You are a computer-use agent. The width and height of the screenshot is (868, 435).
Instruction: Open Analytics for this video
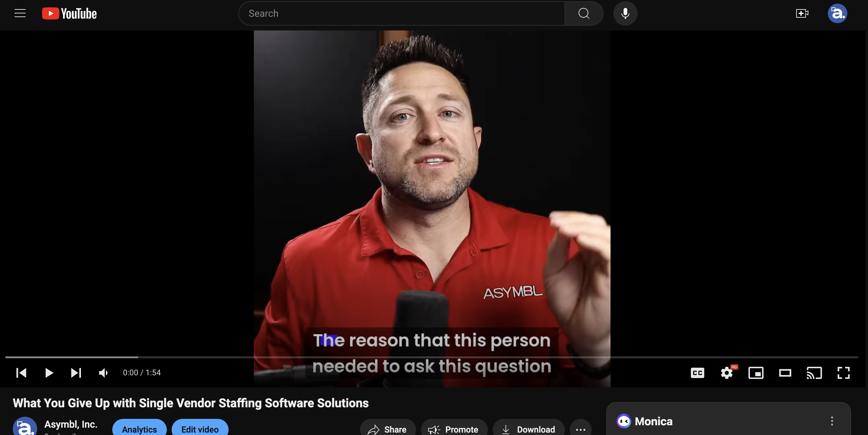pyautogui.click(x=138, y=429)
